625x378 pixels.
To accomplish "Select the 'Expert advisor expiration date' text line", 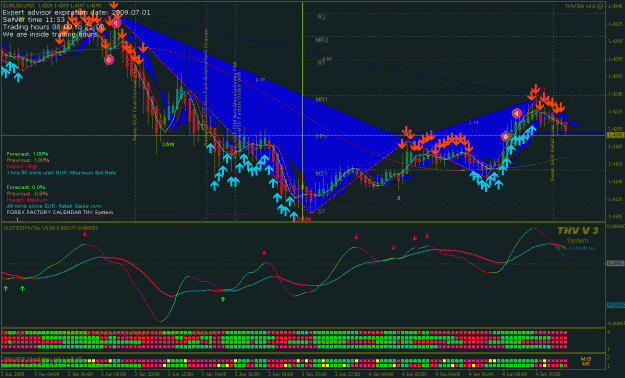I will tap(76, 12).
